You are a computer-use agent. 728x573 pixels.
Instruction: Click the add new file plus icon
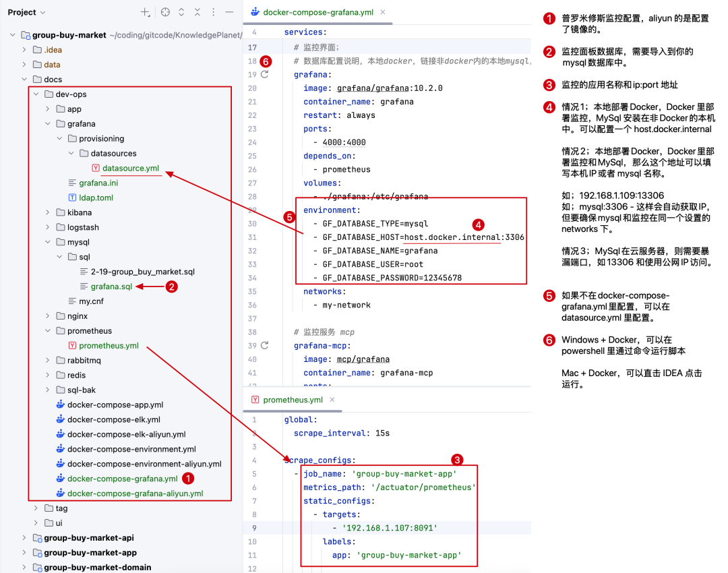[146, 13]
